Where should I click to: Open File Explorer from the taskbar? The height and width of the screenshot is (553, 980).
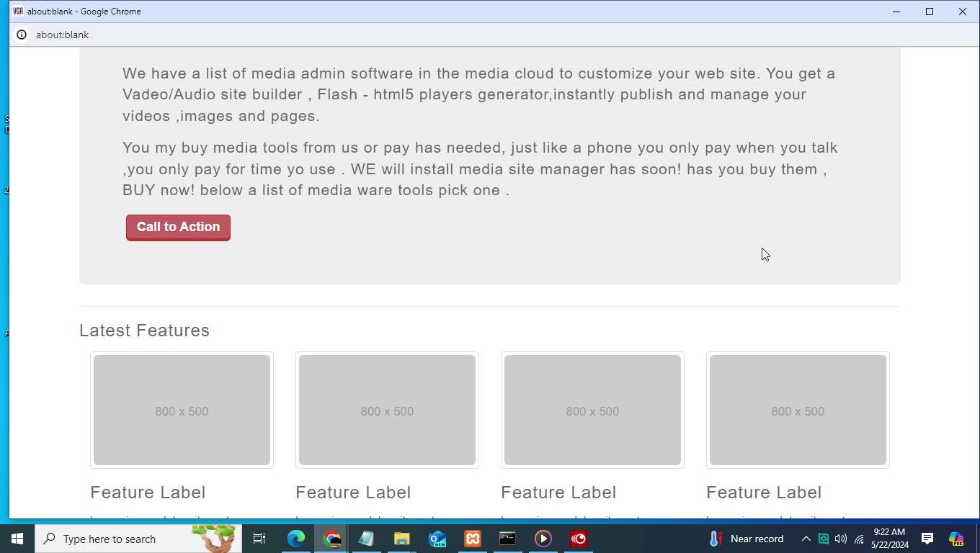(401, 539)
